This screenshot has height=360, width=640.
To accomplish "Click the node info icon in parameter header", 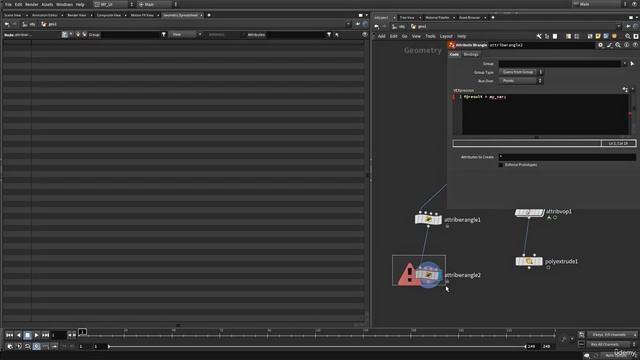I will coord(627,45).
